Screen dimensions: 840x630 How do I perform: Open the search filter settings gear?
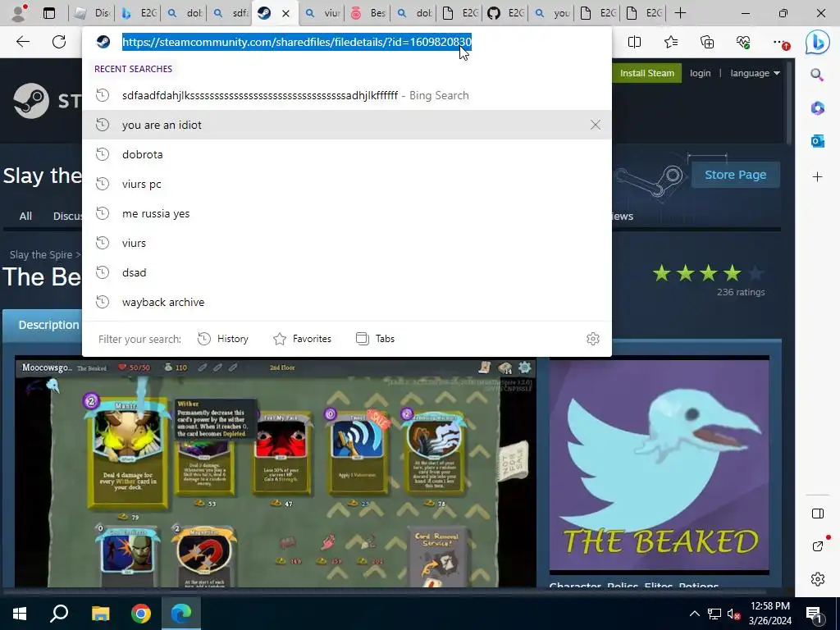click(x=592, y=339)
